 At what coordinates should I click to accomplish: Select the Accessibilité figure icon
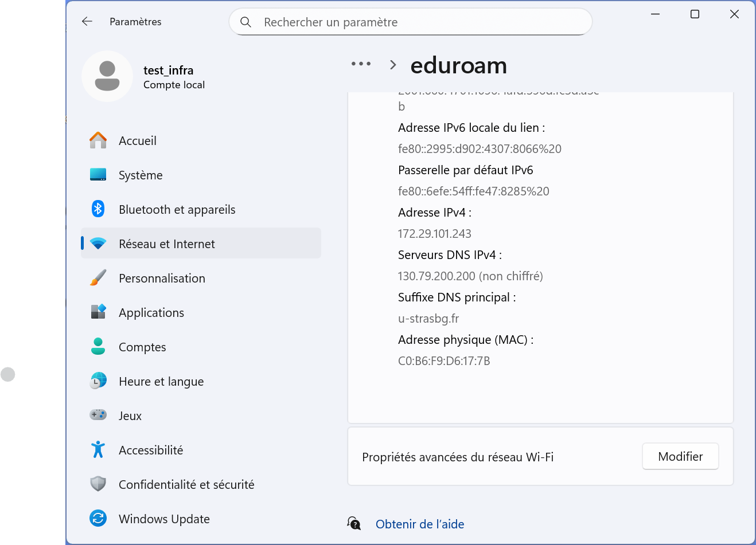tap(98, 450)
